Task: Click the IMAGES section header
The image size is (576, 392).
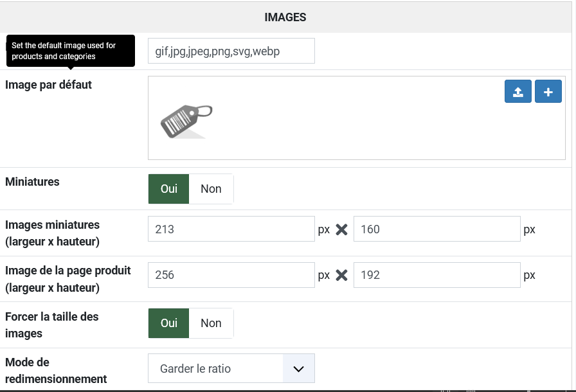Action: tap(285, 17)
